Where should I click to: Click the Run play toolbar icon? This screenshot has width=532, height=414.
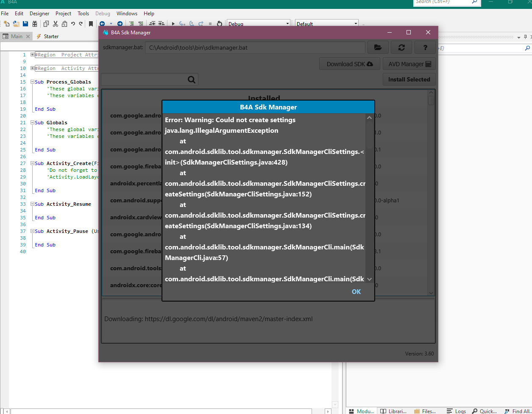(173, 24)
